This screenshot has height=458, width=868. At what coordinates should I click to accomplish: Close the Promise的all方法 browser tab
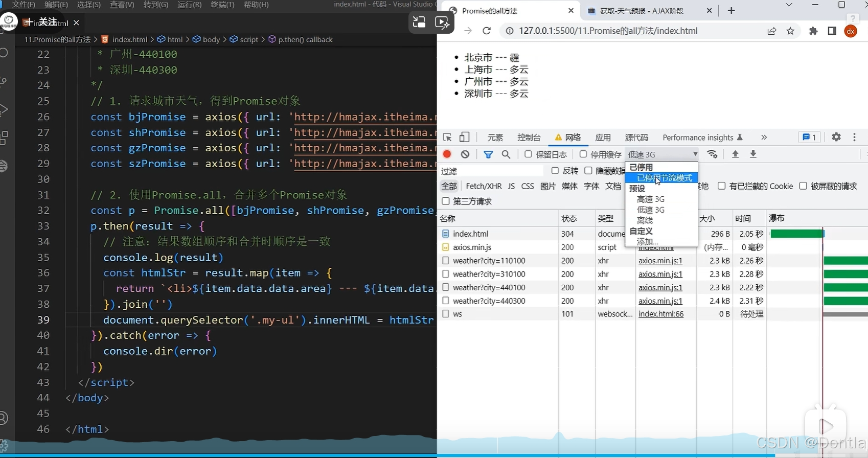click(571, 11)
